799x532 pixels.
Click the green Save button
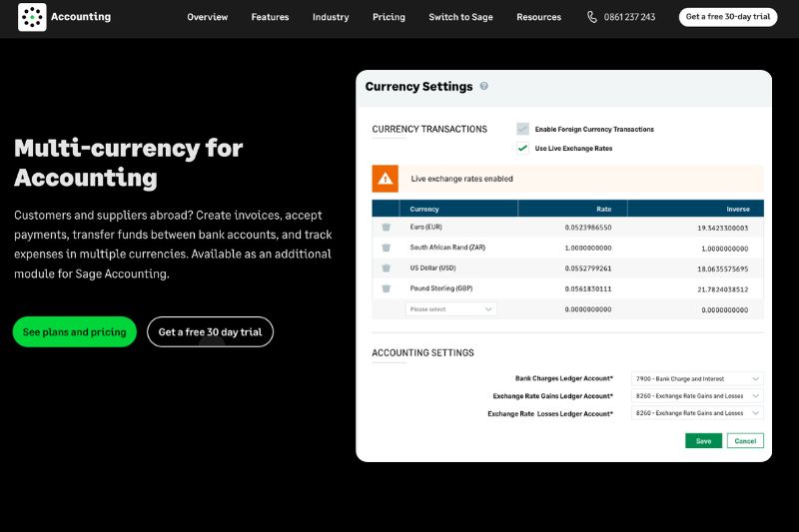tap(703, 441)
